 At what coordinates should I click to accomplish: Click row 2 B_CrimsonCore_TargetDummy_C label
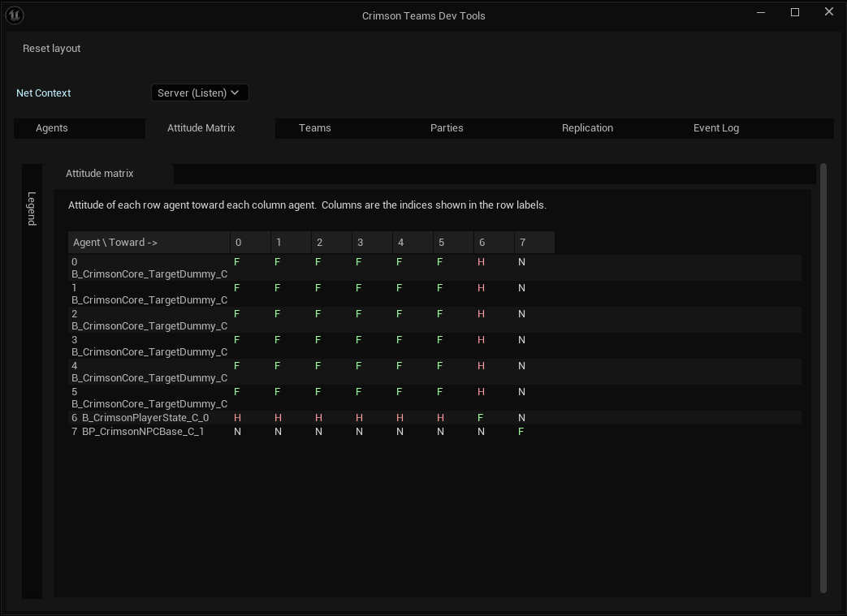pos(149,320)
